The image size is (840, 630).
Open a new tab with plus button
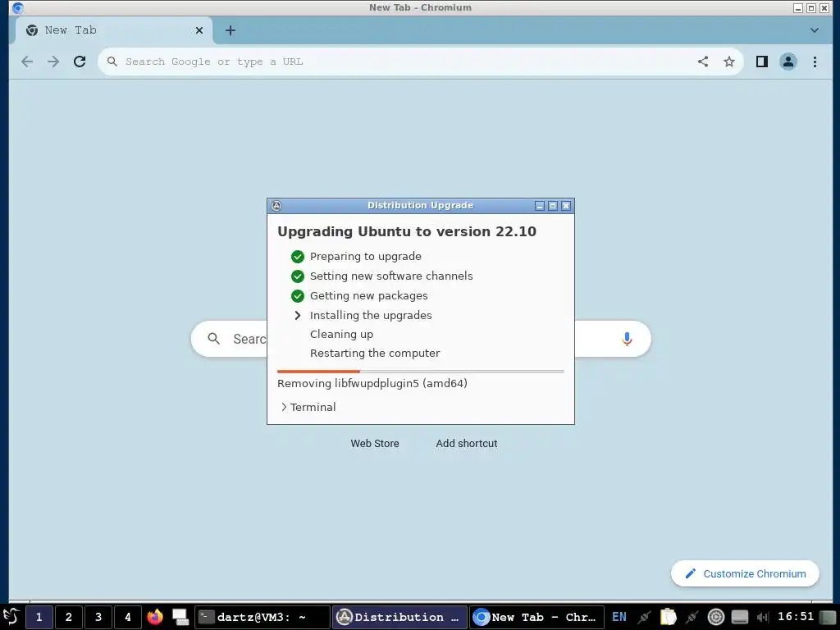coord(231,30)
